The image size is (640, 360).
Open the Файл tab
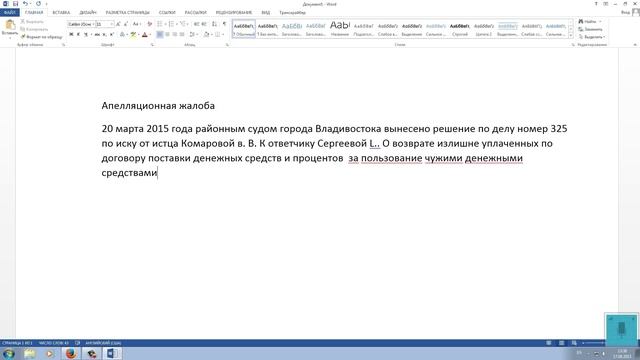tap(9, 12)
